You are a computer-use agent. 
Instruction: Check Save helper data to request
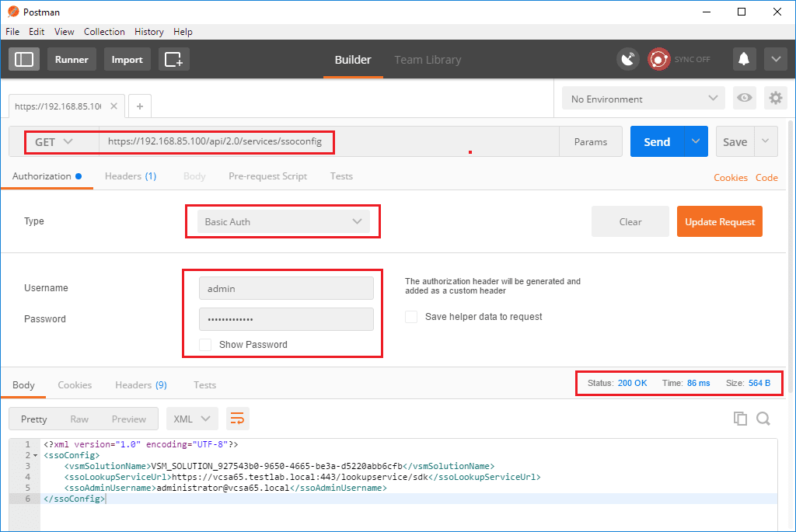(x=411, y=317)
